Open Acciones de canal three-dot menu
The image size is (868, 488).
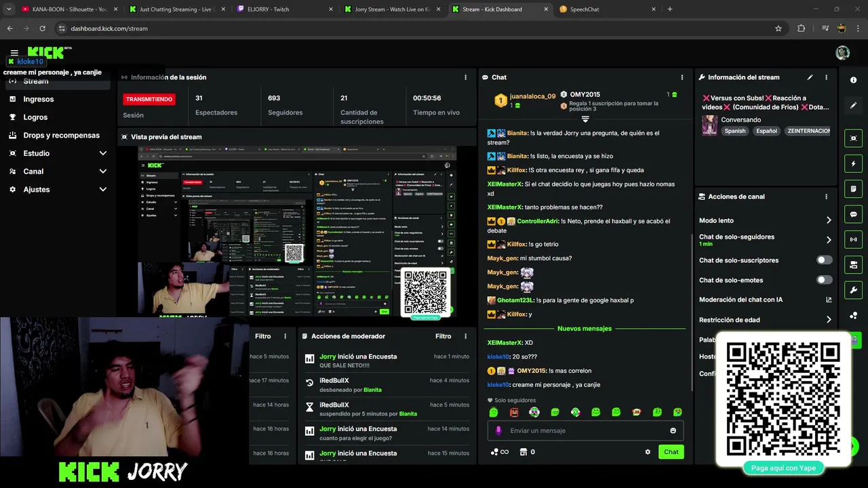(x=826, y=197)
